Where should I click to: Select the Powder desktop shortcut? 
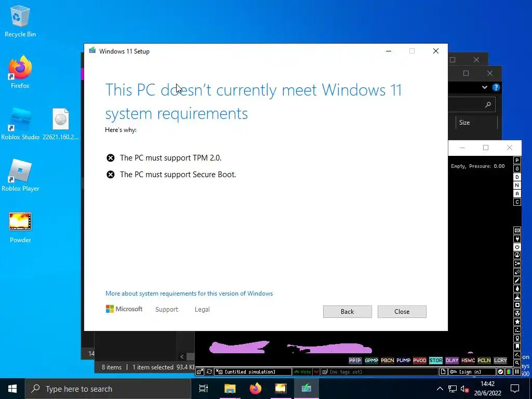[x=20, y=228]
